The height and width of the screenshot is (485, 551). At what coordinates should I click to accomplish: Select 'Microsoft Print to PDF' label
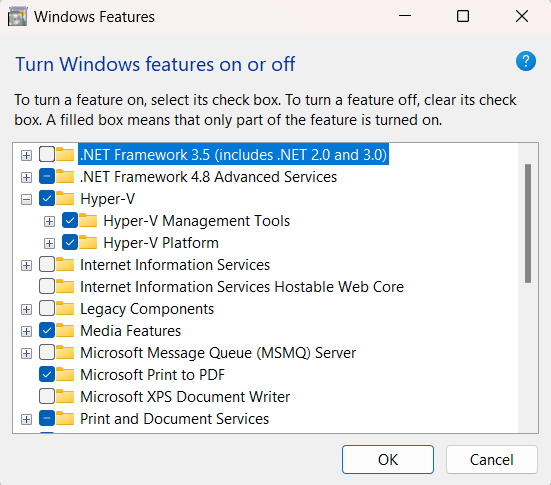coord(152,375)
